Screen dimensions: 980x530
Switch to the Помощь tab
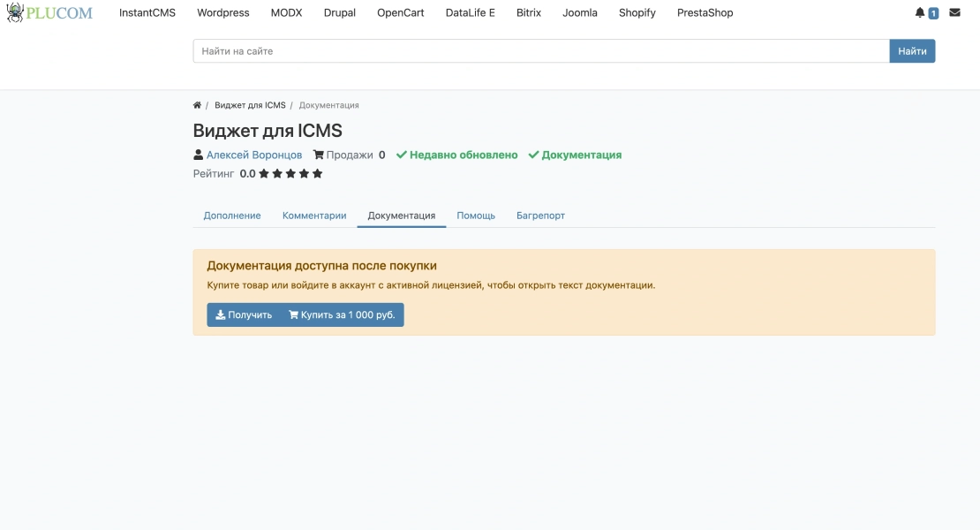476,216
